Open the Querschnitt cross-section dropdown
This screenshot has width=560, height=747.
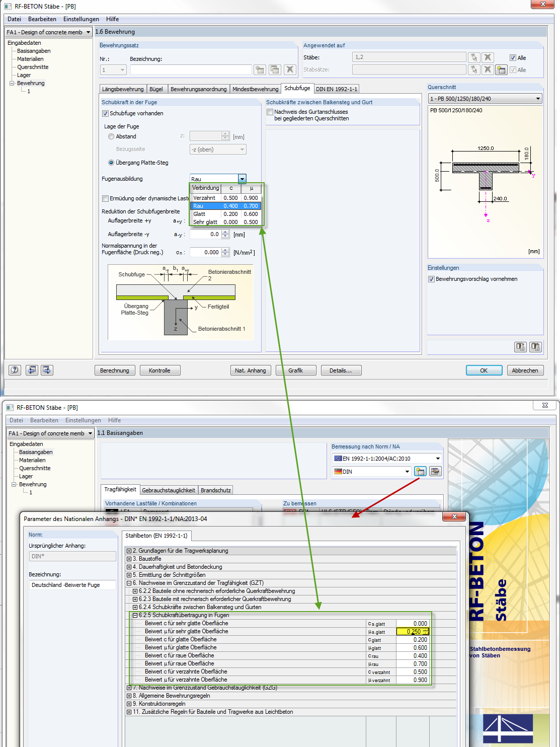(x=538, y=99)
